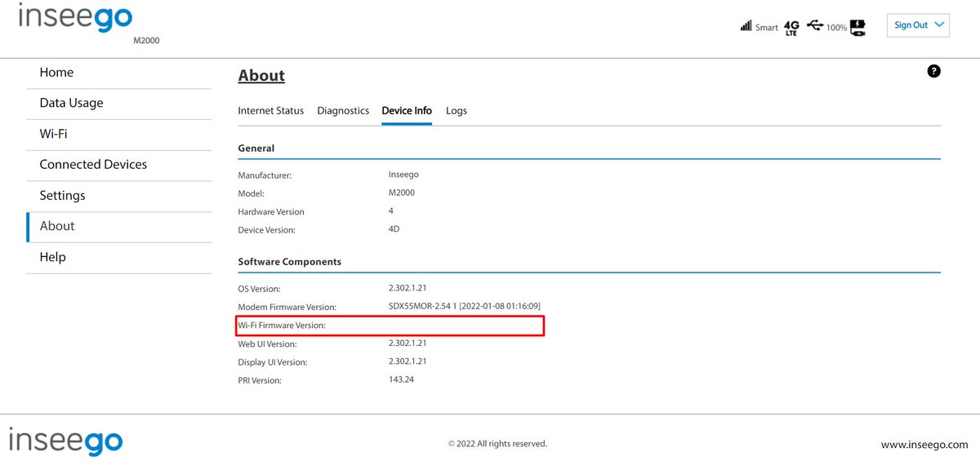Click the copyright 2022 footer text
The width and height of the screenshot is (980, 461).
coord(497,444)
